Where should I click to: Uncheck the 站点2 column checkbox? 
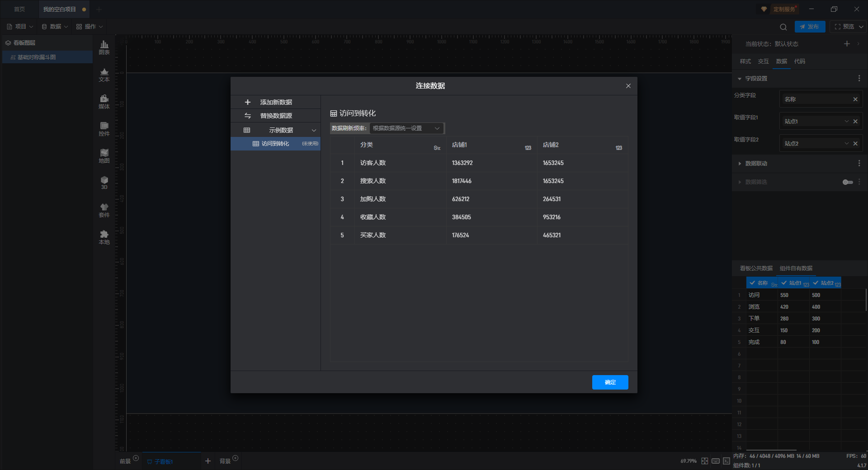(816, 283)
